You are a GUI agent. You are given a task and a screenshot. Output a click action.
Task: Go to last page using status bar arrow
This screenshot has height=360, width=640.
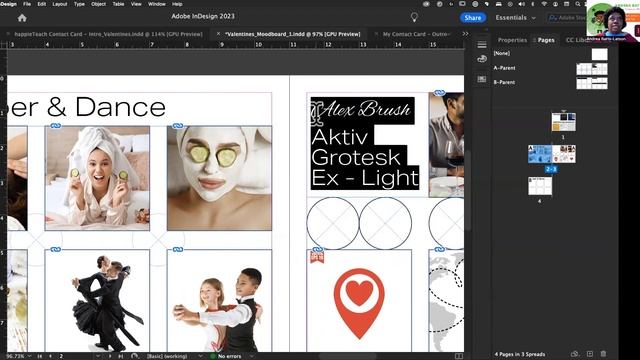(x=120, y=356)
